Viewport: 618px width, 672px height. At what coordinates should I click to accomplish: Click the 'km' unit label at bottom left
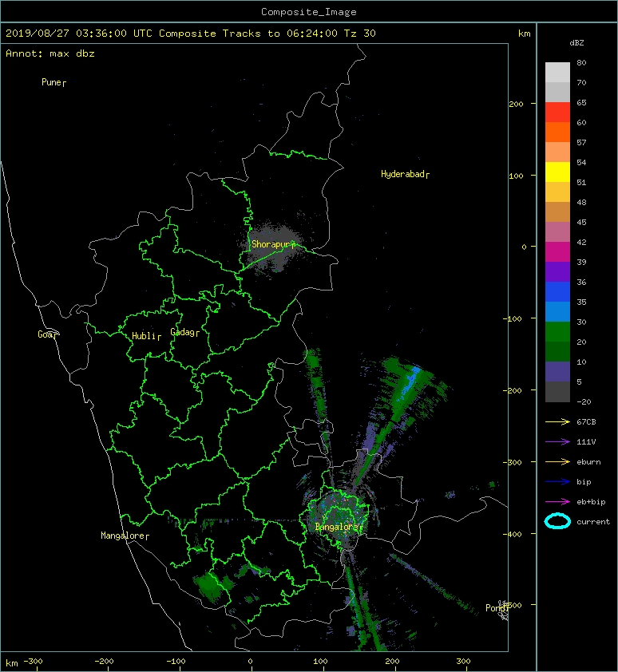tap(12, 663)
